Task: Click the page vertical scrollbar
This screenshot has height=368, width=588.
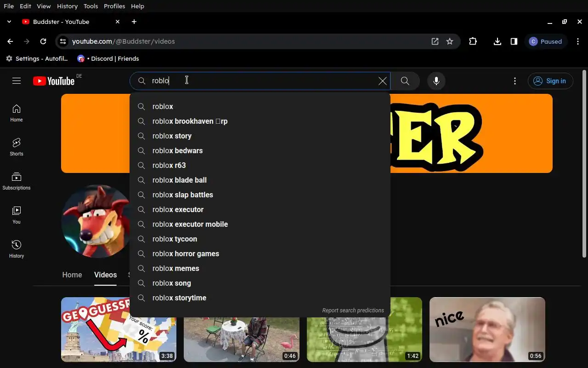Action: (584, 163)
